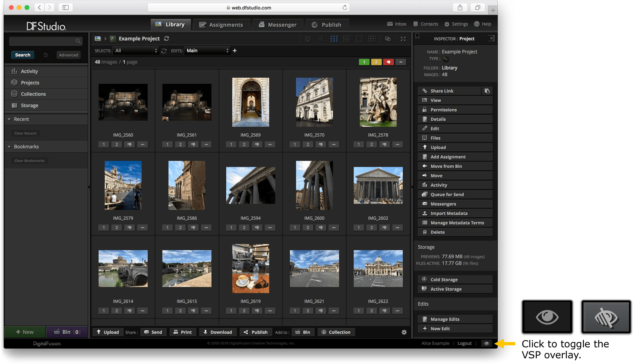Image resolution: width=642 pixels, height=364 pixels.
Task: Reset search icon
Action: (x=46, y=55)
